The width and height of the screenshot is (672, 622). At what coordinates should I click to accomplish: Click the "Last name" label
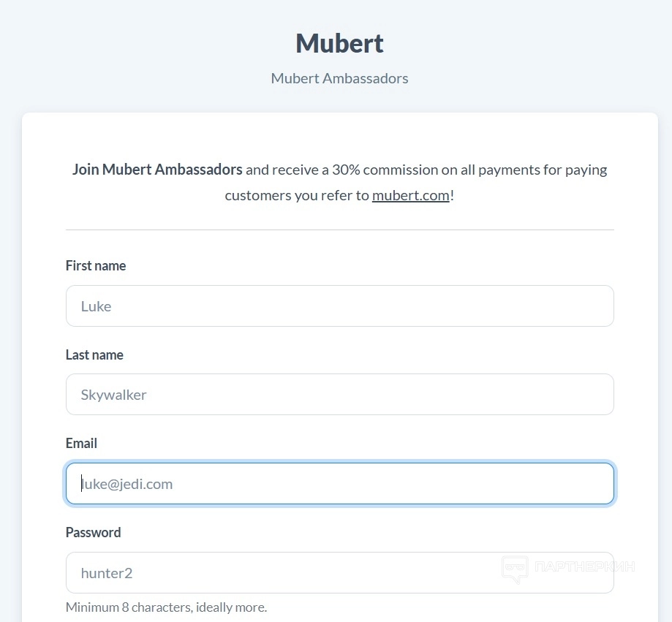[x=94, y=355]
